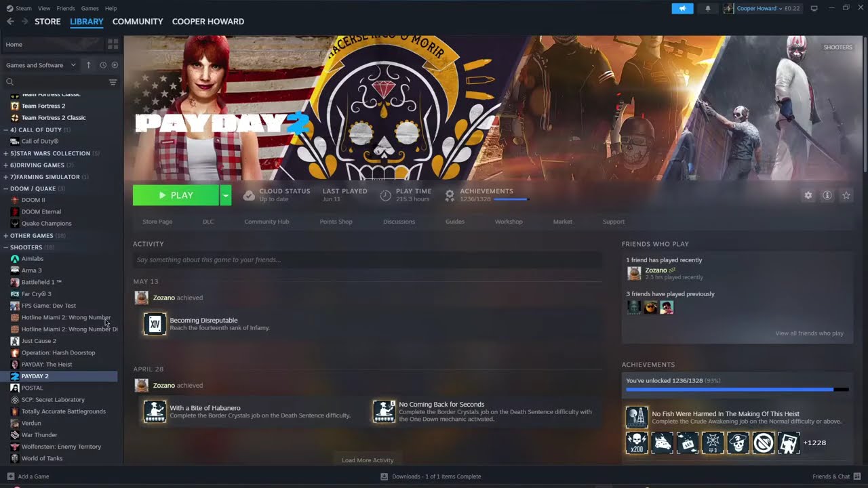Open the Games menu
Image resolution: width=868 pixels, height=488 pixels.
tap(90, 8)
